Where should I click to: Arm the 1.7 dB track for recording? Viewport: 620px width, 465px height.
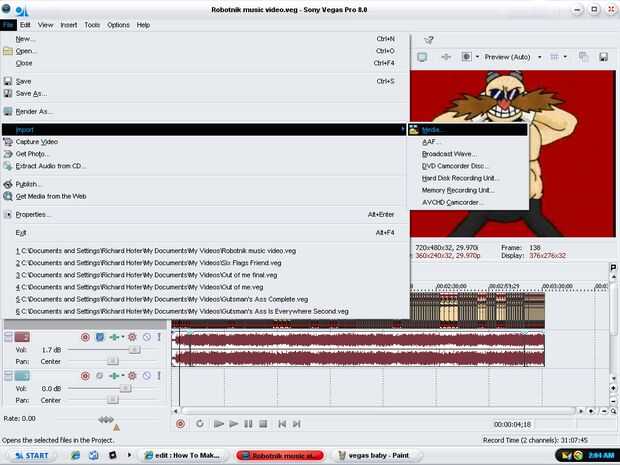(85, 337)
